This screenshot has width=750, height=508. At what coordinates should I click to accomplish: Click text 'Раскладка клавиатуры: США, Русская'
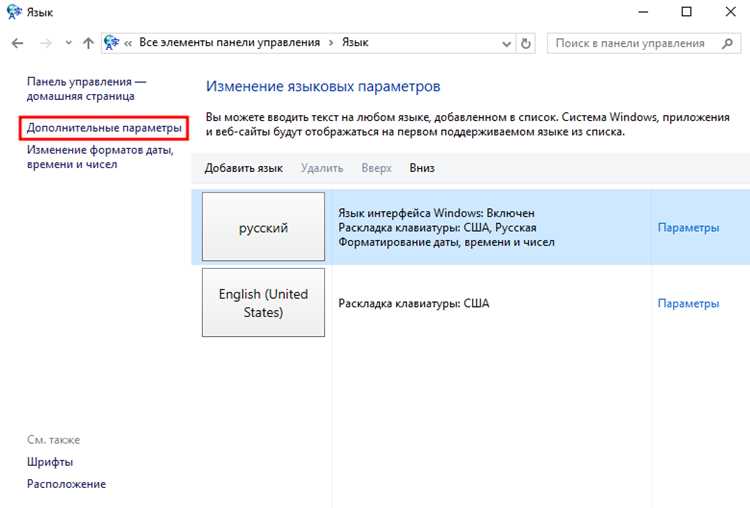click(437, 228)
